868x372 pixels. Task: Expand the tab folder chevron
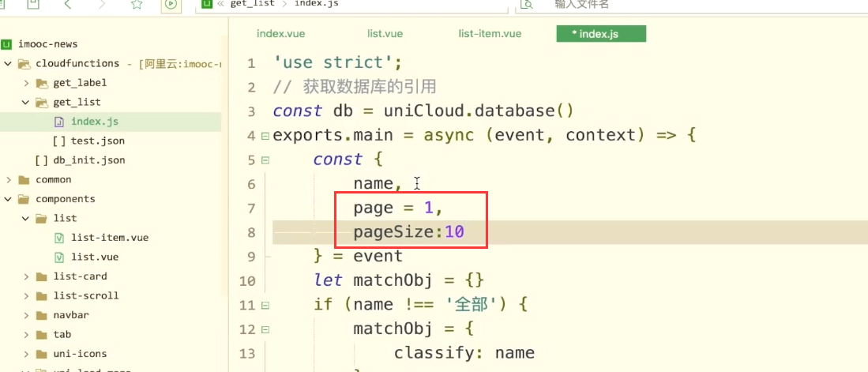(x=26, y=335)
